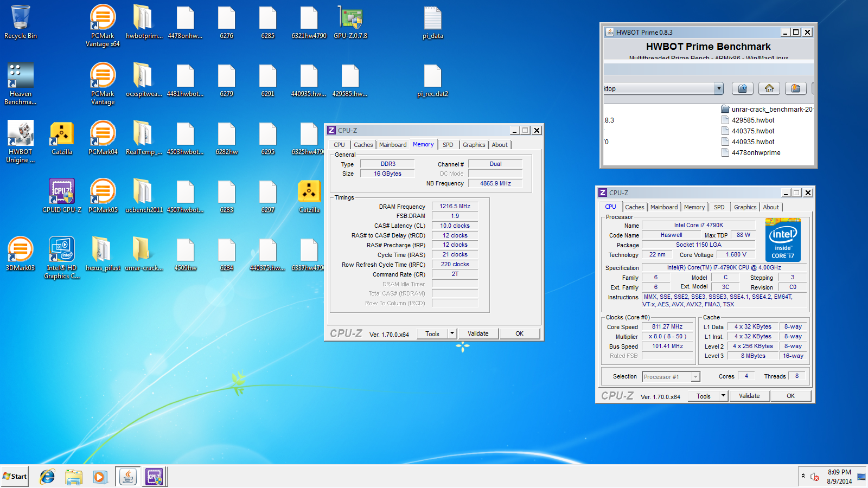Select Mainboard tab in Memory CPU-Z window
Image resolution: width=868 pixels, height=488 pixels.
tap(393, 145)
